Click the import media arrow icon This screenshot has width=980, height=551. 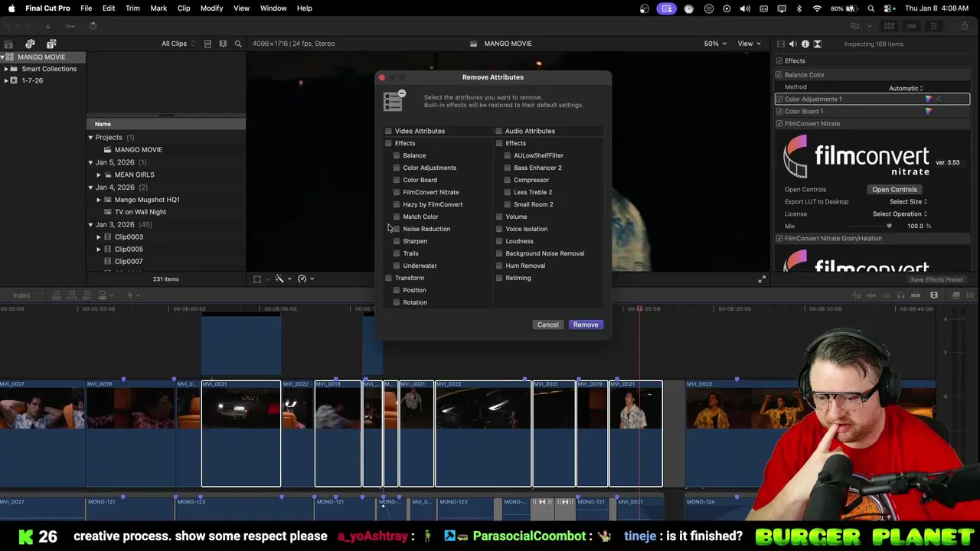[x=47, y=26]
